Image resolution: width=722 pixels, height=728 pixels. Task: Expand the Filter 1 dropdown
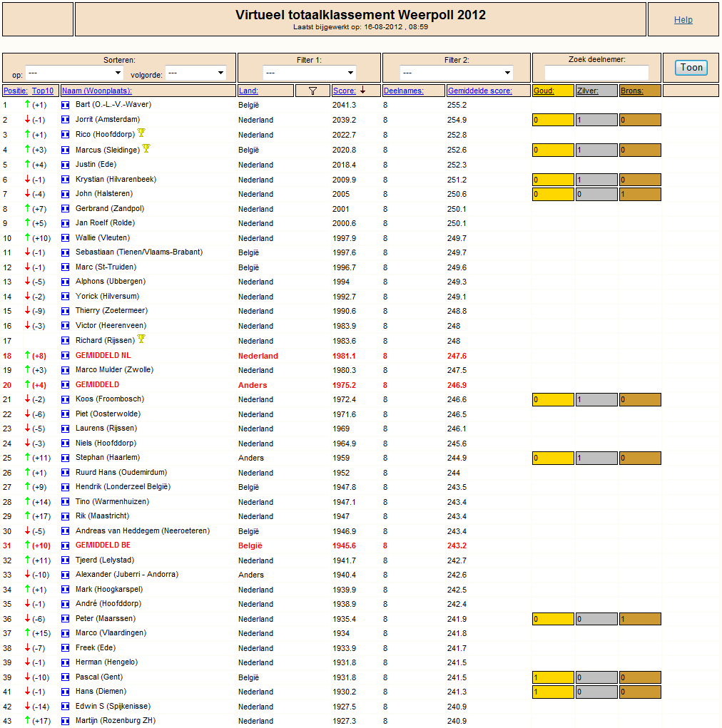(x=310, y=73)
